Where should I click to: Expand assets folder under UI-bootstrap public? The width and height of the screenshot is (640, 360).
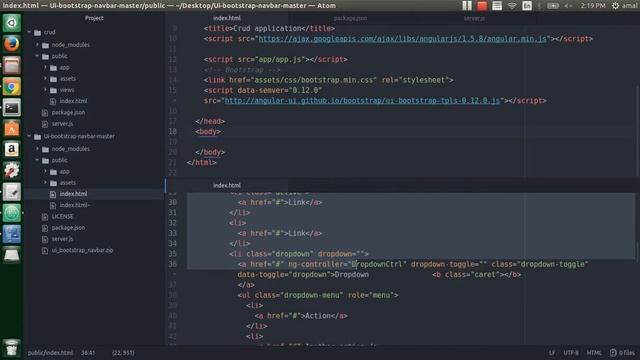click(x=45, y=182)
